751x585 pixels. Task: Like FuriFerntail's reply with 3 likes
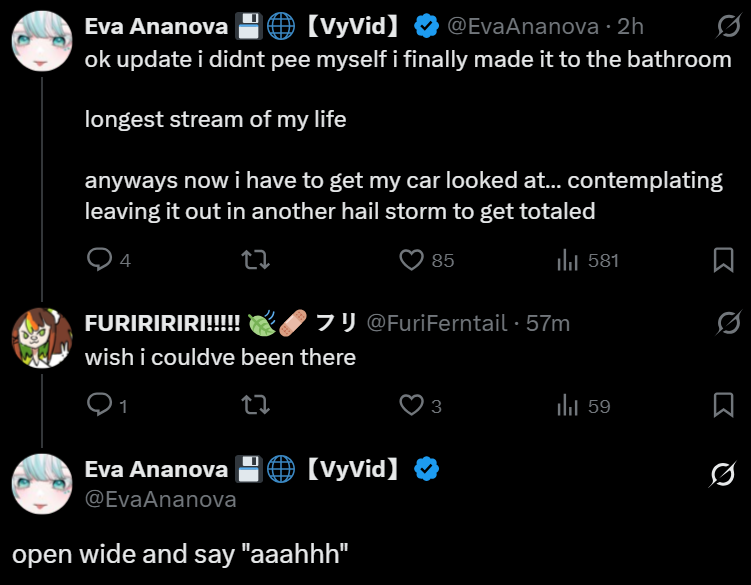(412, 405)
